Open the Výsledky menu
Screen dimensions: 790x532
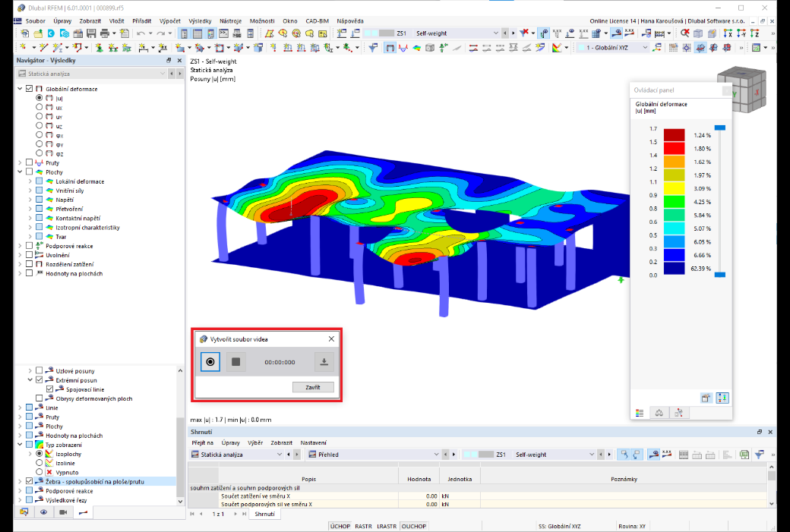[x=200, y=20]
